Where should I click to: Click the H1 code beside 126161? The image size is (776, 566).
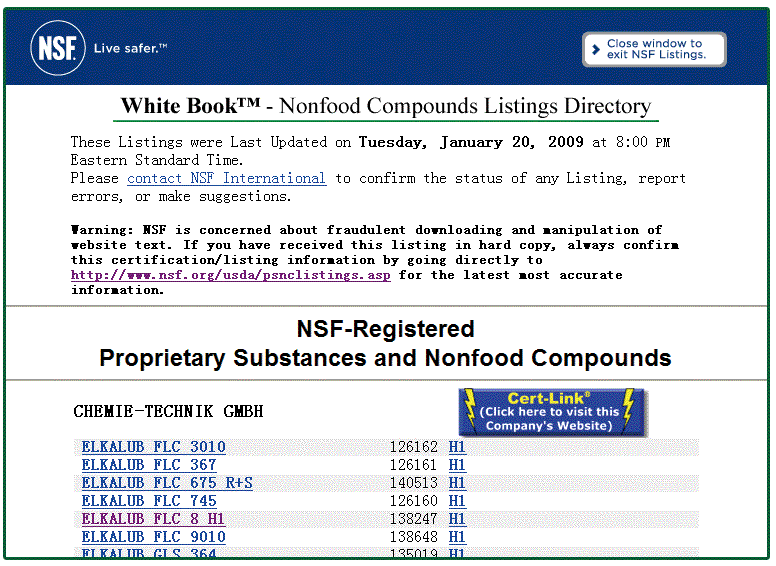[x=457, y=465]
